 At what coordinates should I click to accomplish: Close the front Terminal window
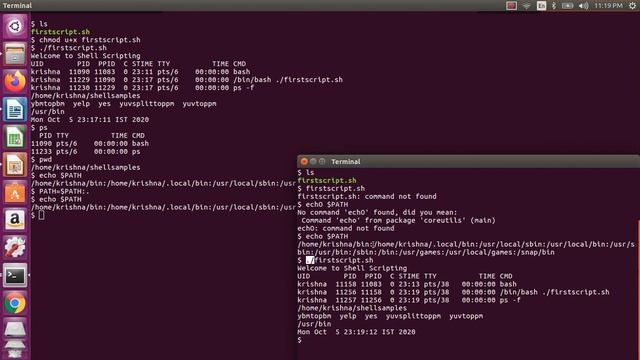(x=304, y=162)
